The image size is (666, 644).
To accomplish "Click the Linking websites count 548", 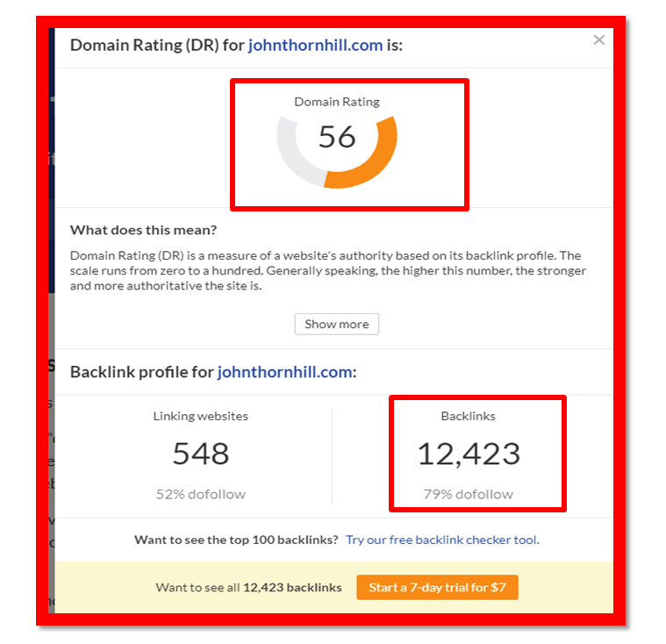I will pos(200,453).
